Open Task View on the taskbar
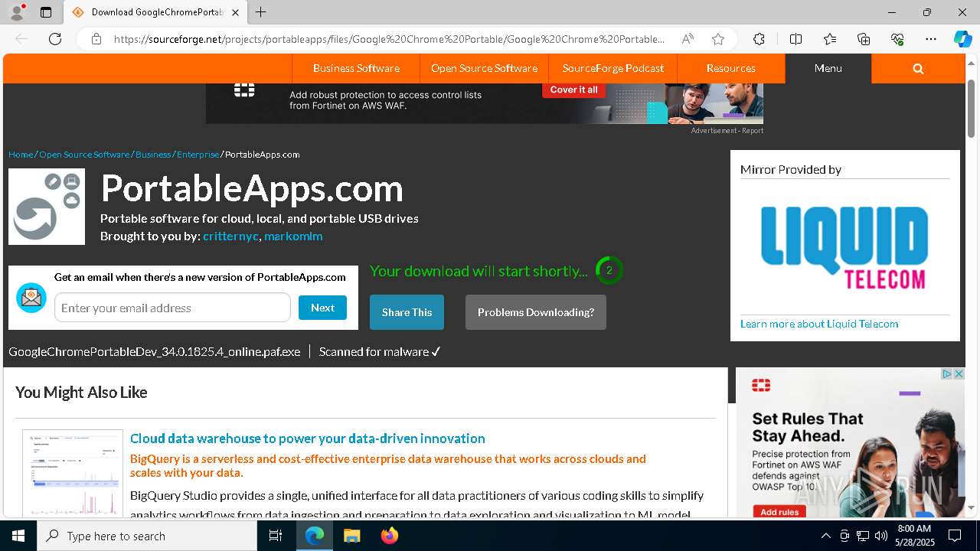Image resolution: width=980 pixels, height=551 pixels. 276,536
